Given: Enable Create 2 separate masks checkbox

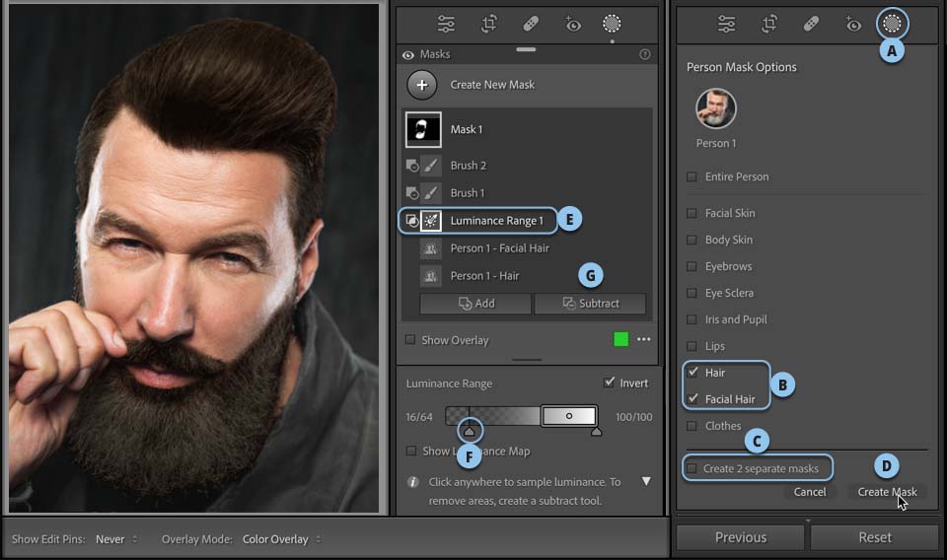Looking at the screenshot, I should pyautogui.click(x=692, y=468).
